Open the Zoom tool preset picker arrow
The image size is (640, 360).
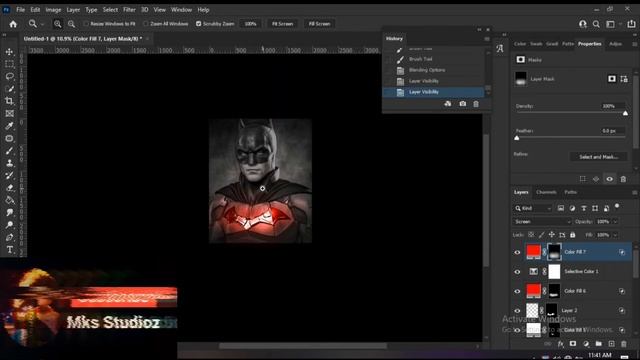[42, 24]
